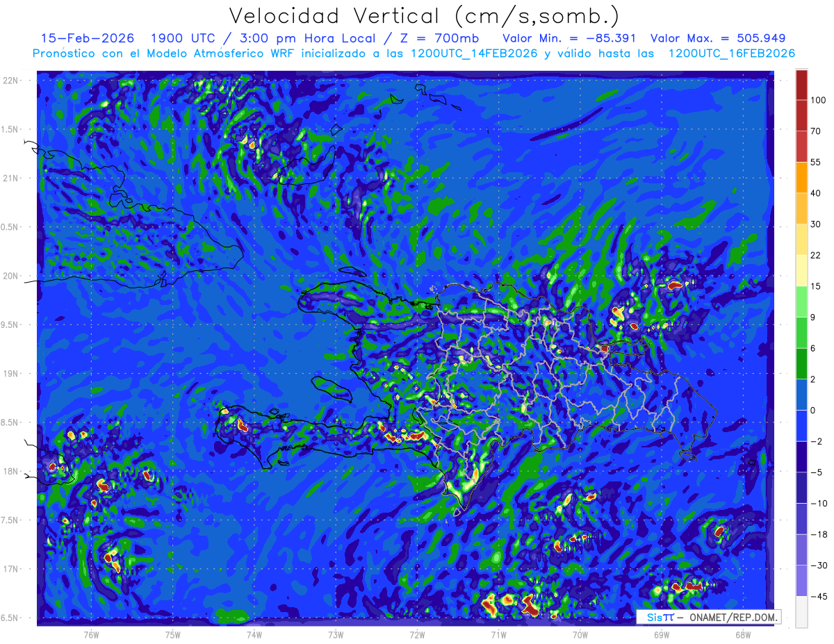This screenshot has height=644, width=834.
Task: Click longitude label '74W'
Action: point(254,634)
